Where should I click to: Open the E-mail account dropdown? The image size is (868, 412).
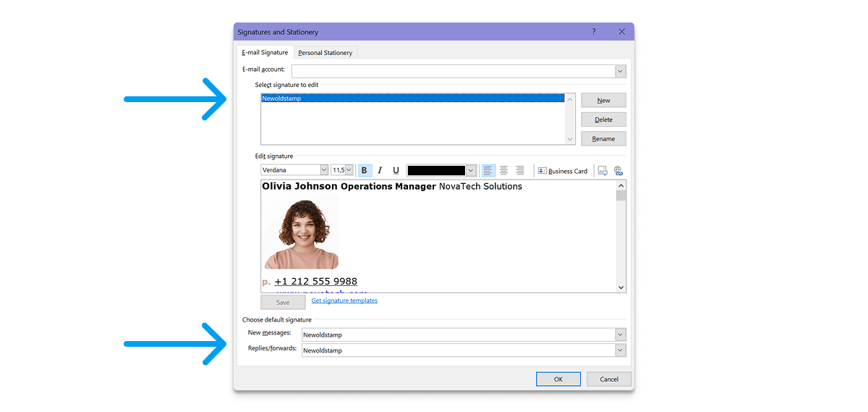pos(620,71)
